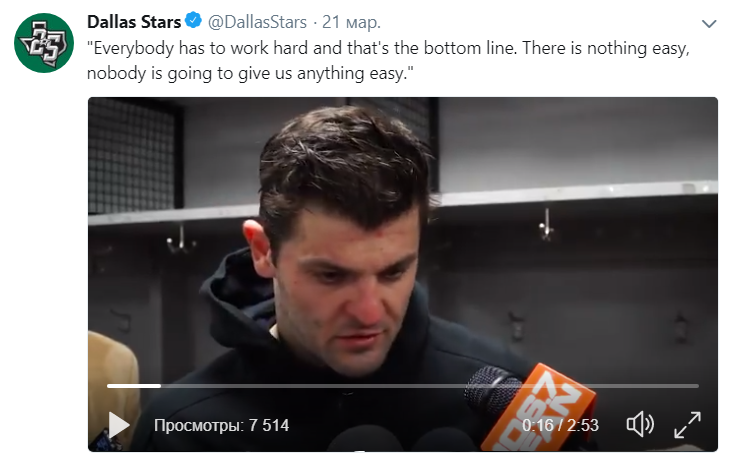732x465 pixels.
Task: Open the tweet permalink dated 21 мар.
Action: [x=352, y=22]
